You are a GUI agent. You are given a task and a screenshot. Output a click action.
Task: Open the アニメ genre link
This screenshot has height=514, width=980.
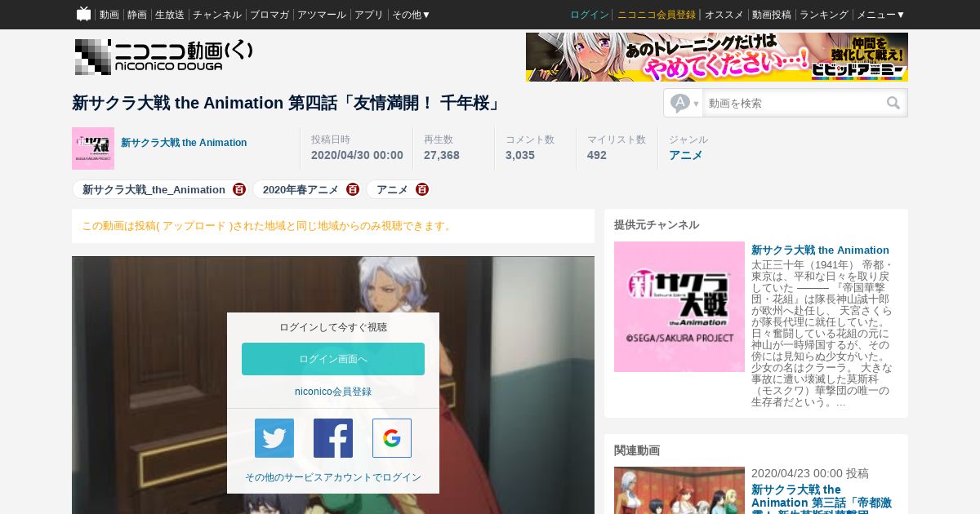(686, 155)
